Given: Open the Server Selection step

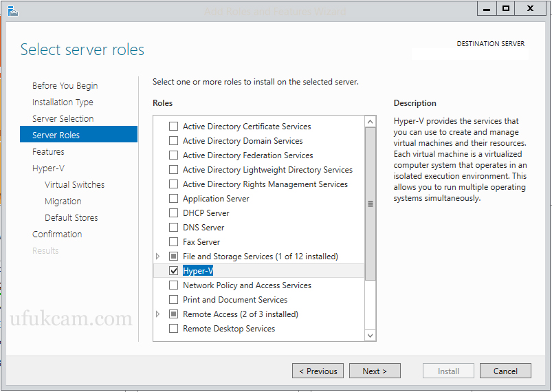Looking at the screenshot, I should pos(63,119).
